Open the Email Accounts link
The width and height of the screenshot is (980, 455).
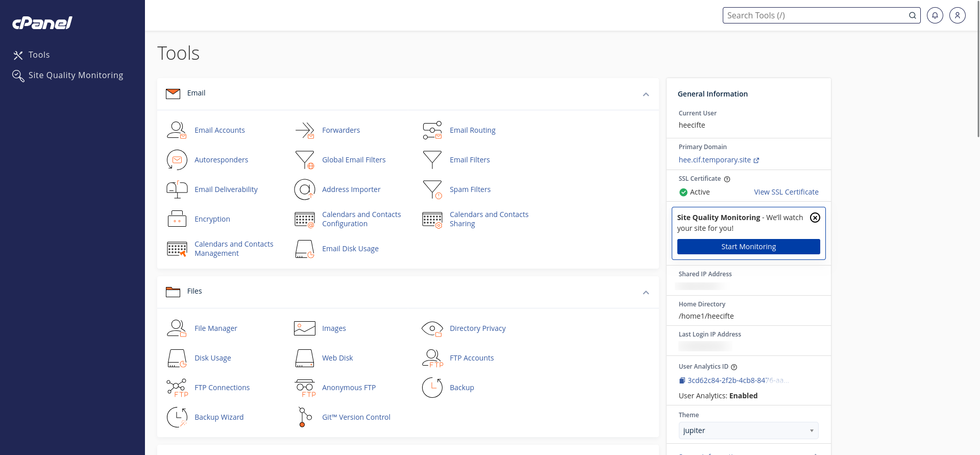click(219, 130)
